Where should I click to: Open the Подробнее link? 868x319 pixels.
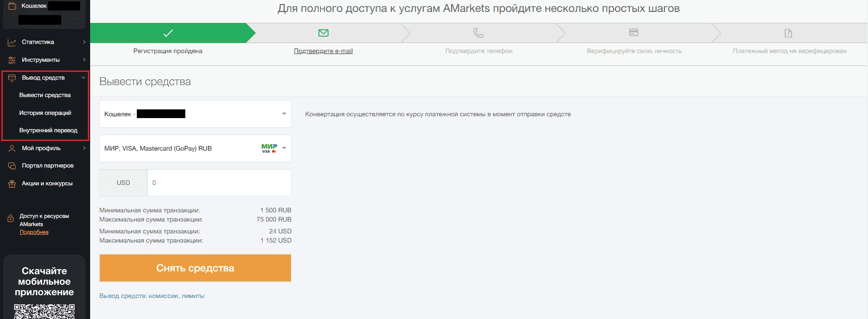pos(34,232)
